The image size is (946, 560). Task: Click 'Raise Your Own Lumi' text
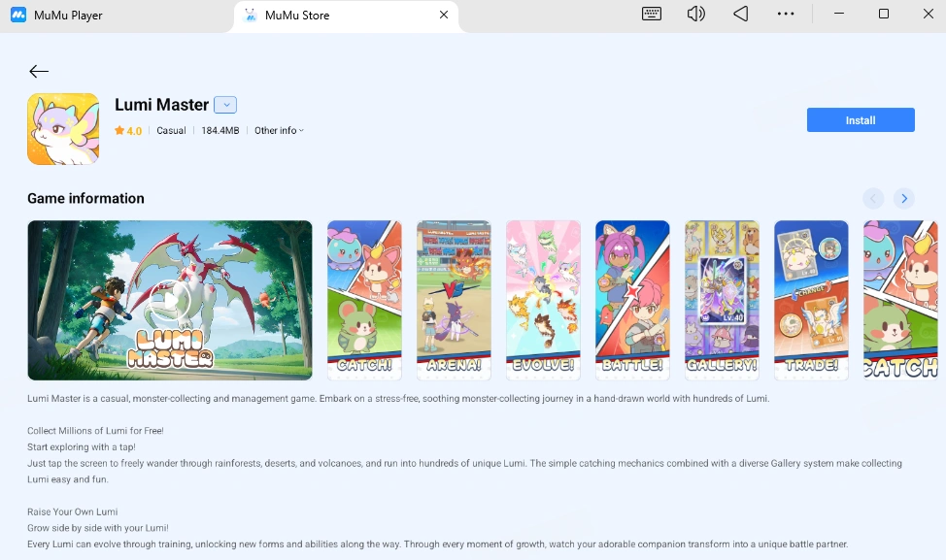tap(73, 511)
